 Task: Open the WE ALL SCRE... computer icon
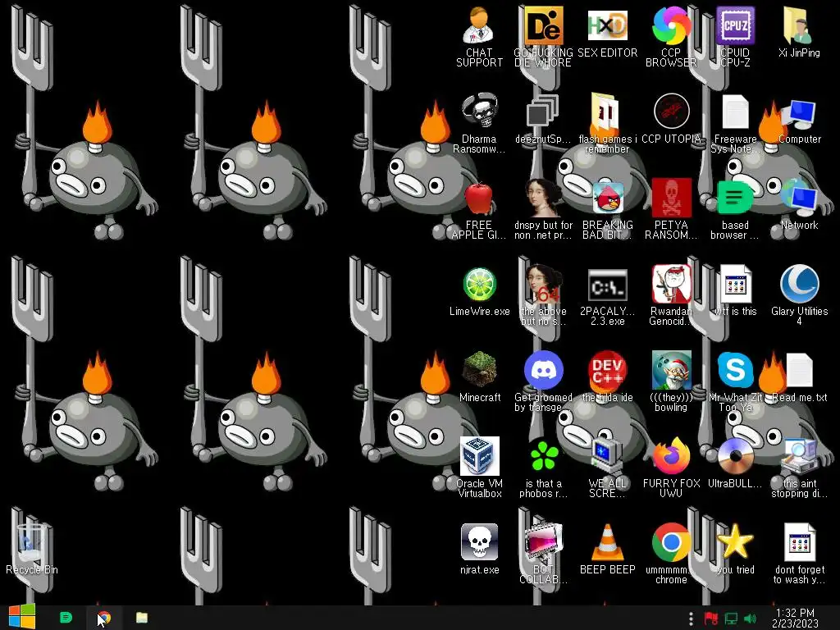[607, 456]
